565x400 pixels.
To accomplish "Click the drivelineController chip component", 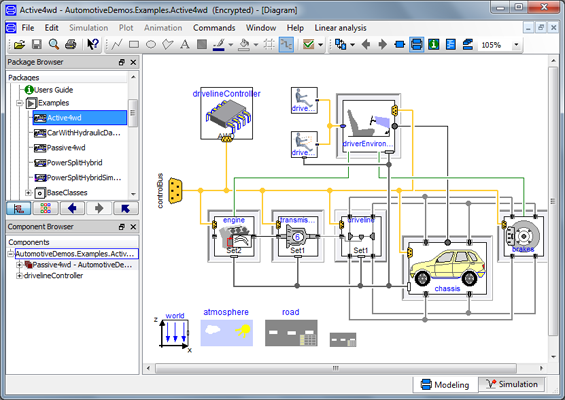I will click(227, 114).
